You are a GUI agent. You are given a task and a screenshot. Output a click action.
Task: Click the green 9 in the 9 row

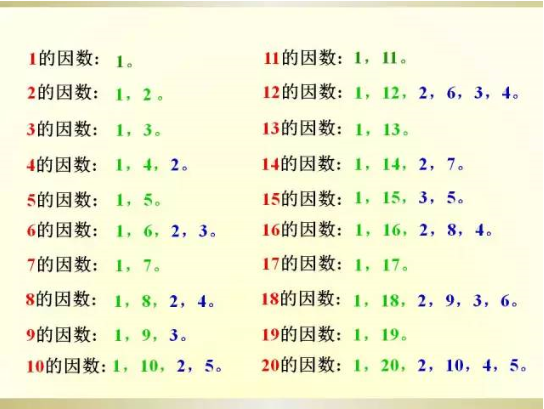tap(146, 335)
